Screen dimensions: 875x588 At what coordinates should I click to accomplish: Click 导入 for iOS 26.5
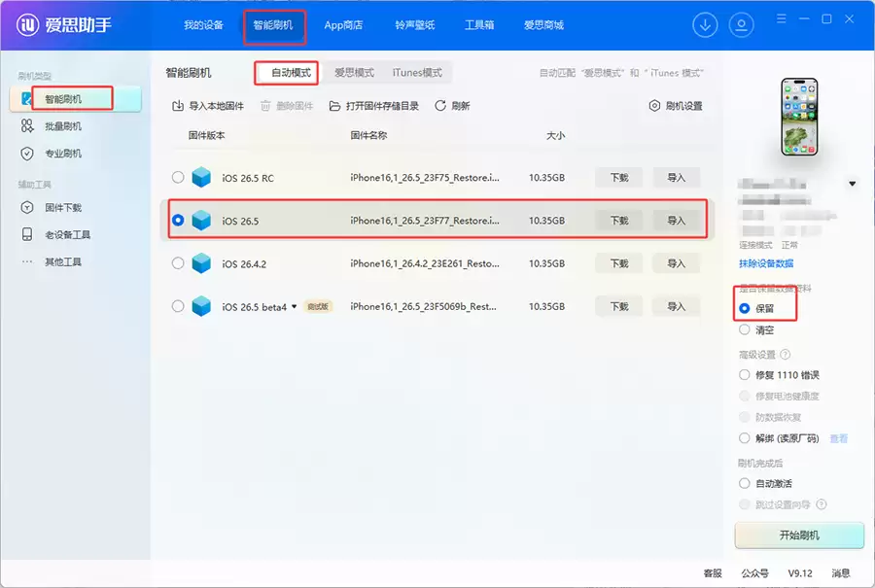click(677, 221)
